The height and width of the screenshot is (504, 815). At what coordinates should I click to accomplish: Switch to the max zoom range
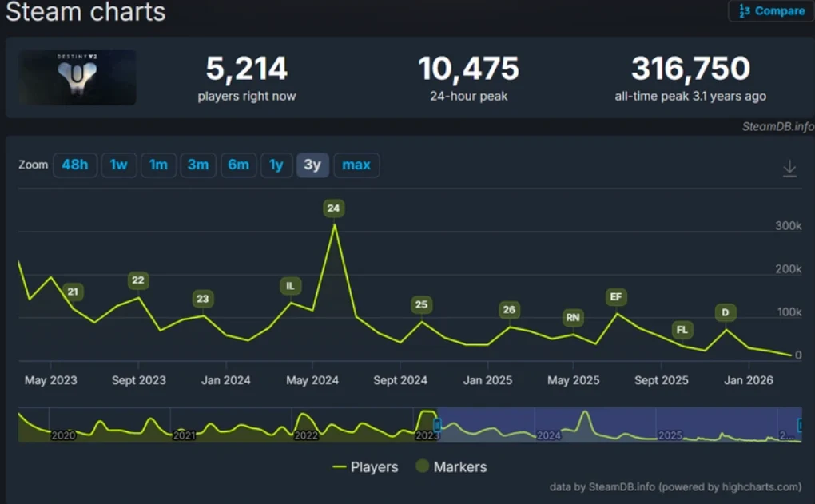356,165
